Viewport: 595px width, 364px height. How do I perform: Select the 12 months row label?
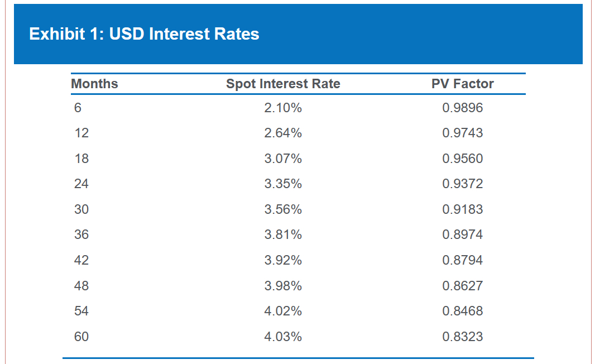81,133
